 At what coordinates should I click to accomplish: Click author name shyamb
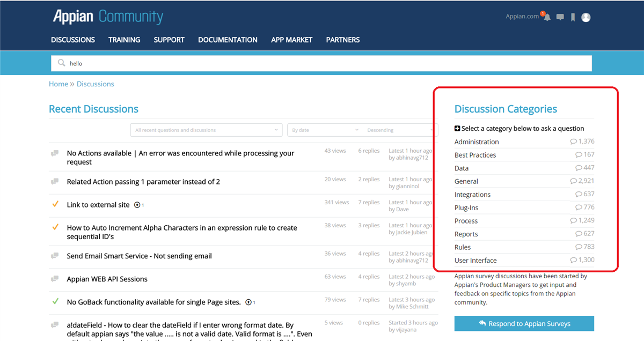(407, 284)
